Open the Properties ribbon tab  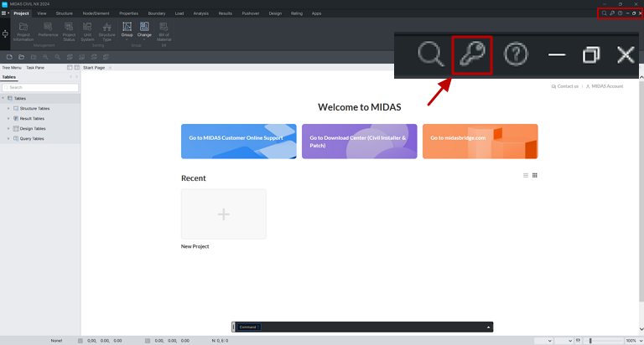coord(128,13)
